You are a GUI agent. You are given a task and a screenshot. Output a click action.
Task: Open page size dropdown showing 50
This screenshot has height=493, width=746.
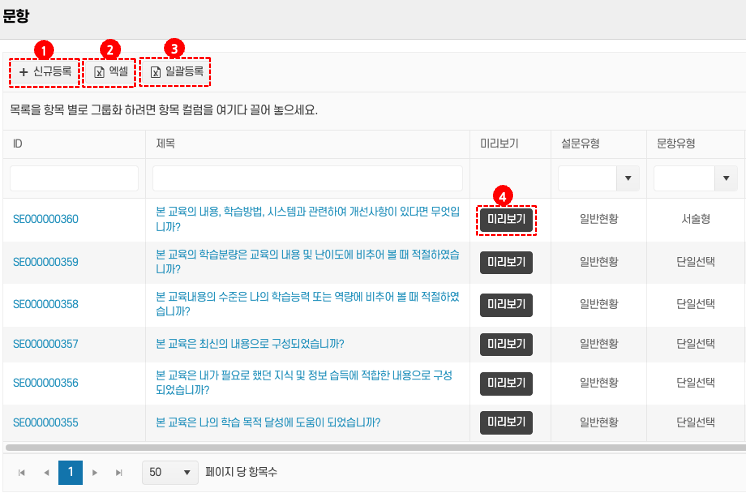(172, 472)
